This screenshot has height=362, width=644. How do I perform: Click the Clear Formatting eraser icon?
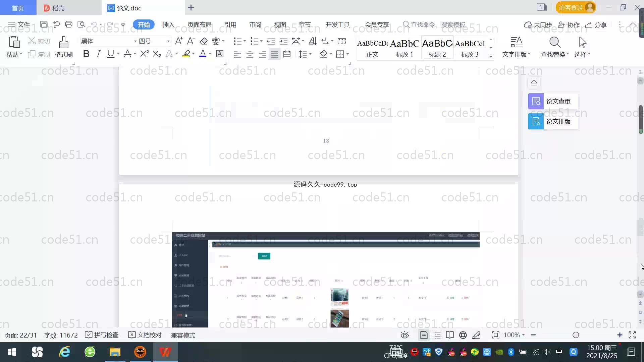(204, 41)
